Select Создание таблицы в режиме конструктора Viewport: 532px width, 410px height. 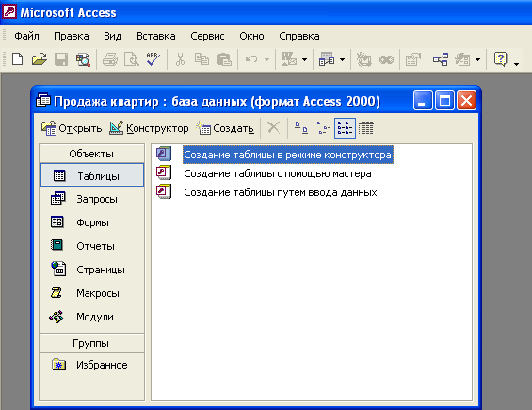pyautogui.click(x=288, y=155)
